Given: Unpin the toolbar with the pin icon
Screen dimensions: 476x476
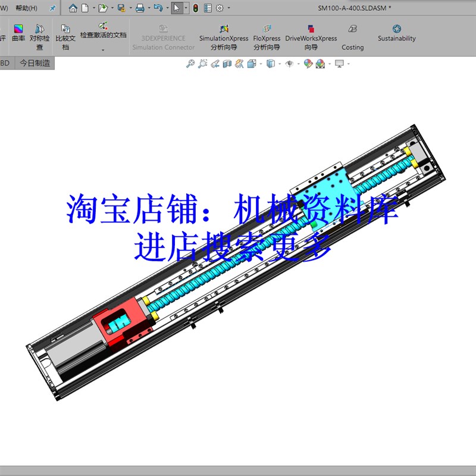Looking at the screenshot, I should (52, 8).
